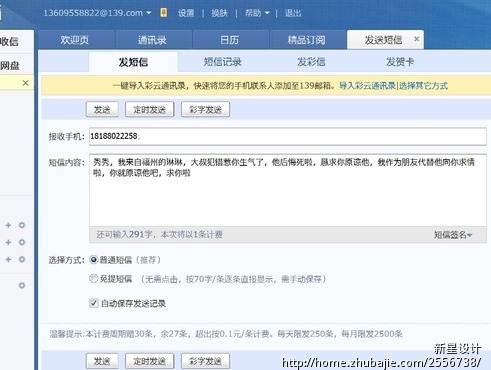Switch to the 精品订阅 tab

click(307, 40)
